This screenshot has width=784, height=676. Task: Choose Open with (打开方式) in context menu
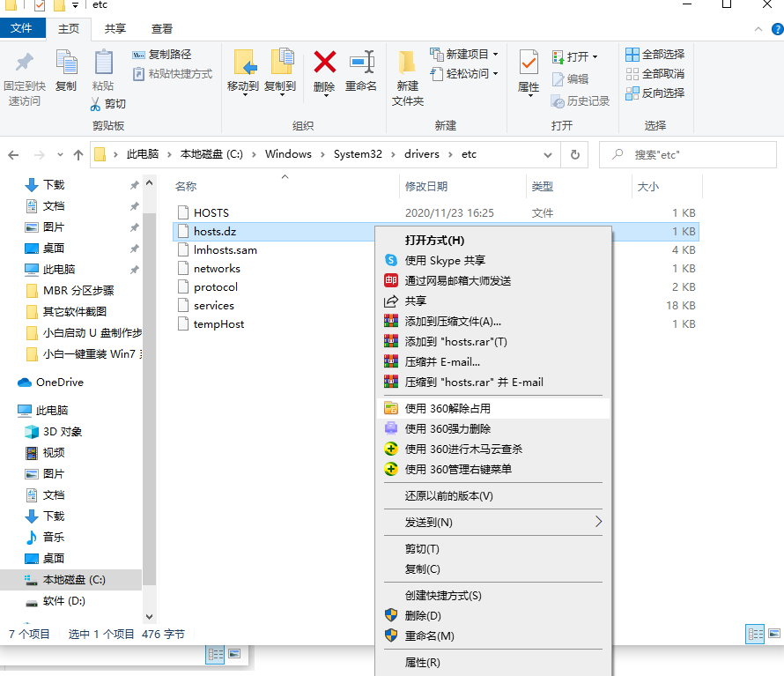click(493, 241)
